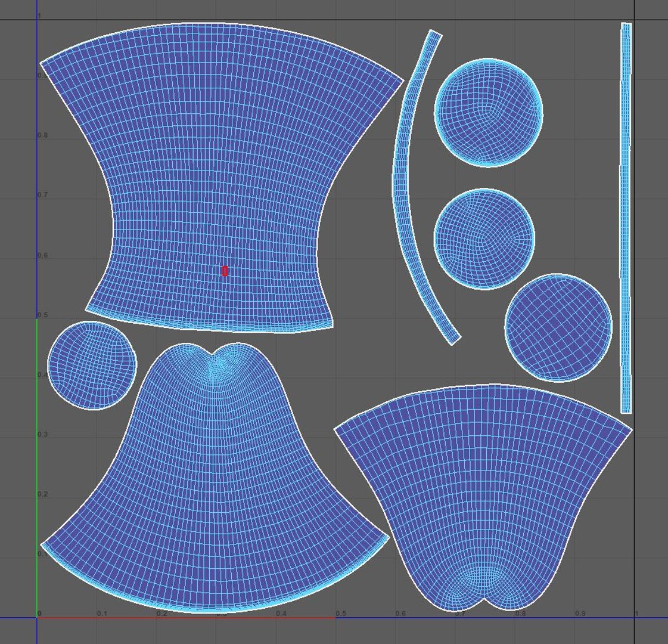Screen dimensions: 668x644
Task: Click the 0.6 label on the vertical axis
Action: tap(42, 255)
